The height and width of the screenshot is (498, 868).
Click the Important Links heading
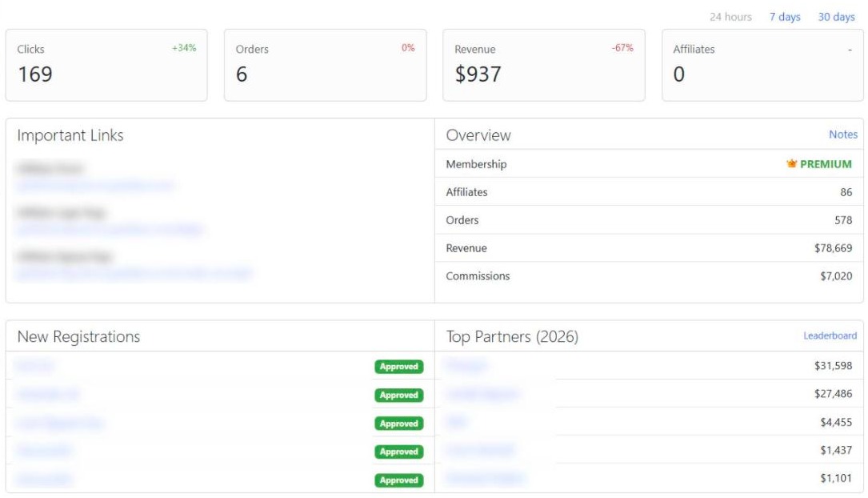(70, 136)
